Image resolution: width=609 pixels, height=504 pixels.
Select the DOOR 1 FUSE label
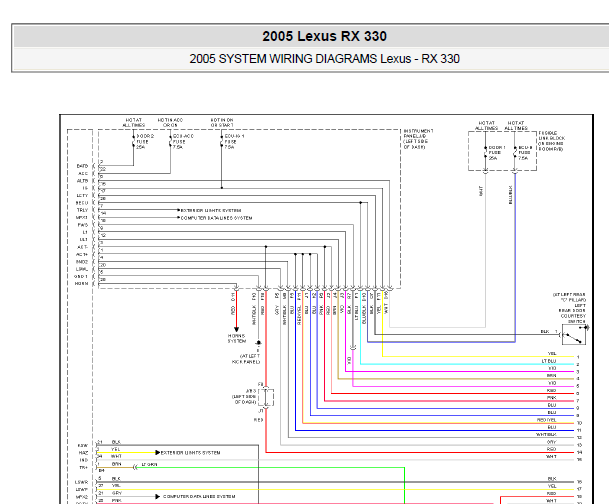click(x=497, y=153)
